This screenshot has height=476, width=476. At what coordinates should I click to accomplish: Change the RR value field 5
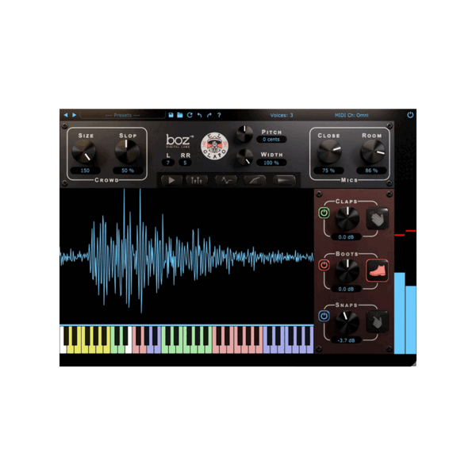pyautogui.click(x=185, y=163)
